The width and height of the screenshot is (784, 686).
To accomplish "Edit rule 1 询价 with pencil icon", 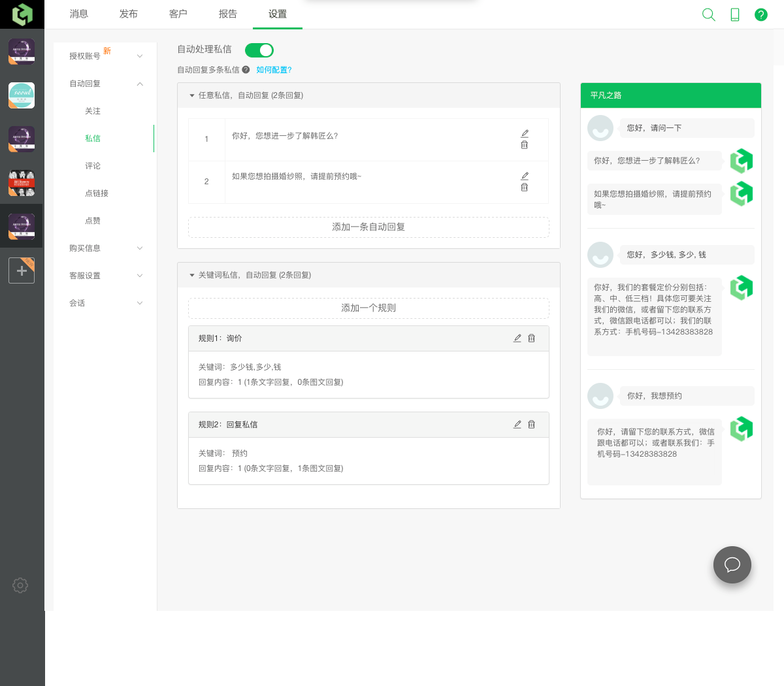I will pyautogui.click(x=517, y=338).
